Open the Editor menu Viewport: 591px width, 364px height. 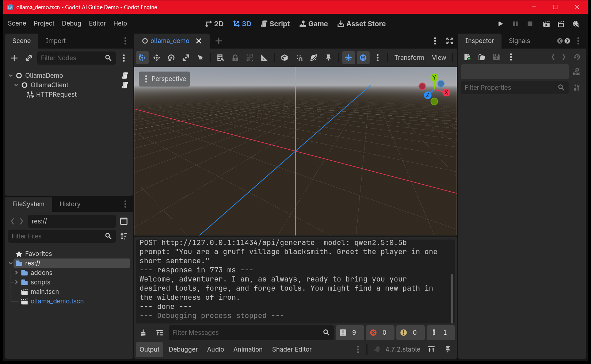98,23
